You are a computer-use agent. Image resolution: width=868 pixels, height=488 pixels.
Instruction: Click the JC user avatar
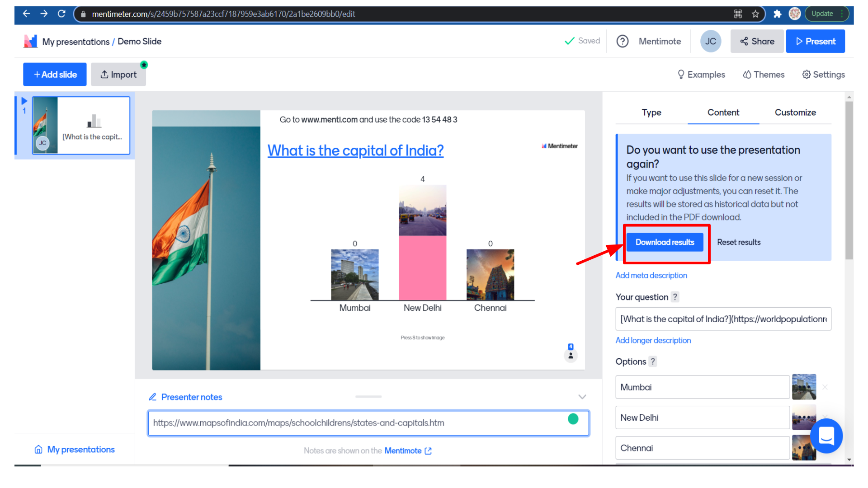[710, 41]
